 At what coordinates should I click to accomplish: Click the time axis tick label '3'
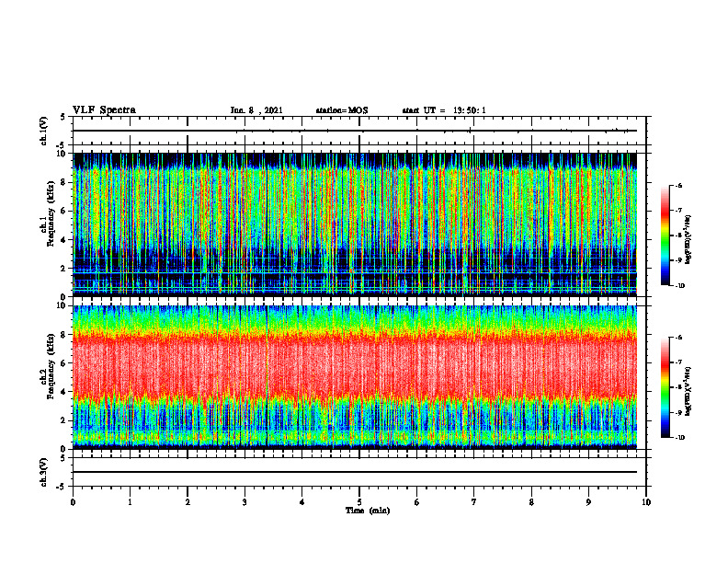tap(245, 502)
